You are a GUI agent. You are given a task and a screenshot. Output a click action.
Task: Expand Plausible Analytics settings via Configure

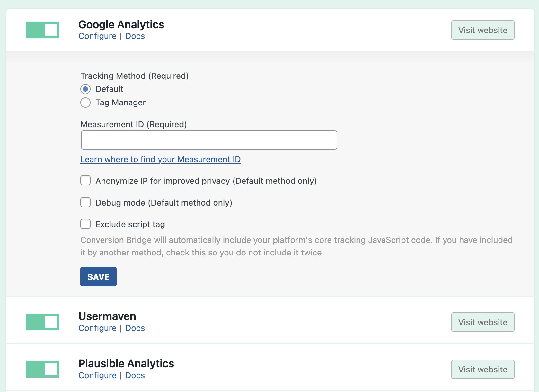[97, 375]
